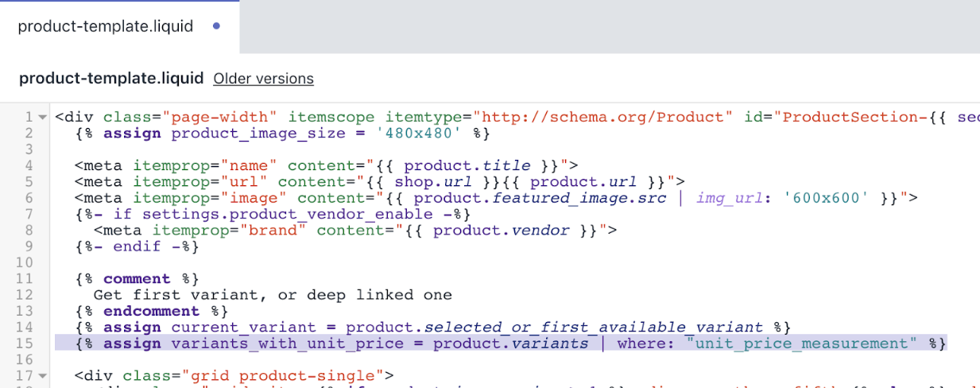The width and height of the screenshot is (980, 388).
Task: Switch to the product-template.liquid tab
Action: [105, 26]
